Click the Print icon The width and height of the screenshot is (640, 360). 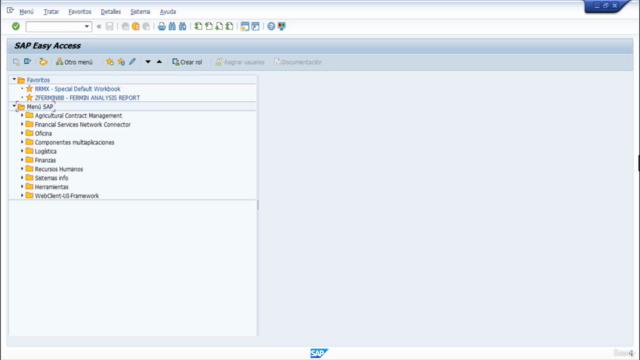coord(162,27)
